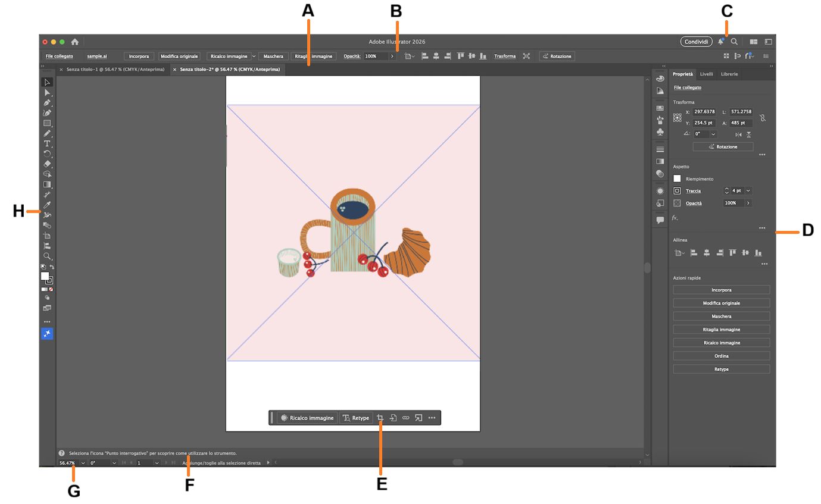Open the Traccia stroke weight dropdown
821x504 pixels.
pos(748,190)
